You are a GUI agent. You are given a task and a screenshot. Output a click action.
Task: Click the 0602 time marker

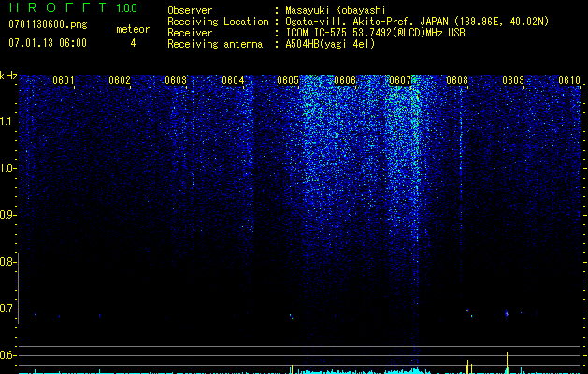[x=120, y=80]
